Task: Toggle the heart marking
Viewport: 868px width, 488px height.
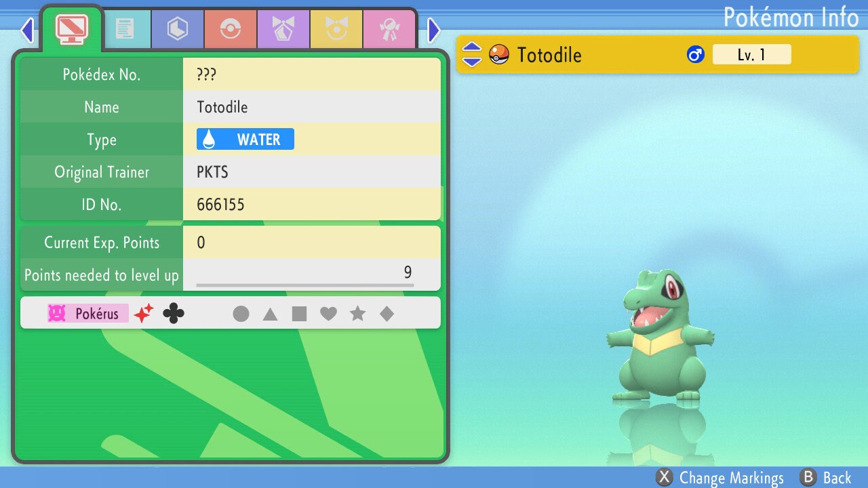Action: (x=328, y=314)
